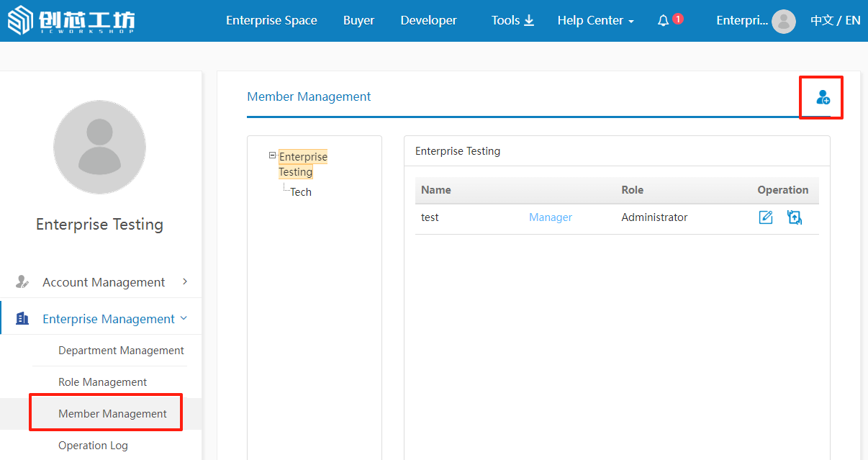The height and width of the screenshot is (460, 868).
Task: Click the IC Workshop logo
Action: coord(71,21)
